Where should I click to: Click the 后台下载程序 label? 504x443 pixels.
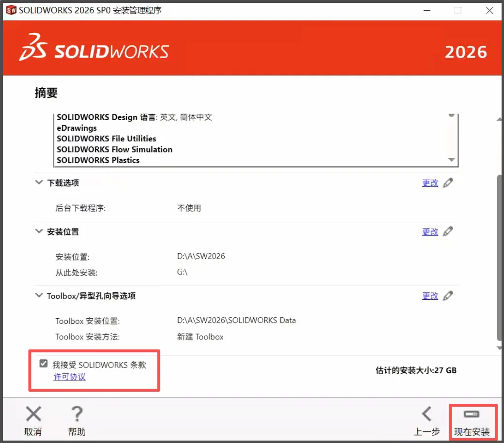click(x=80, y=208)
